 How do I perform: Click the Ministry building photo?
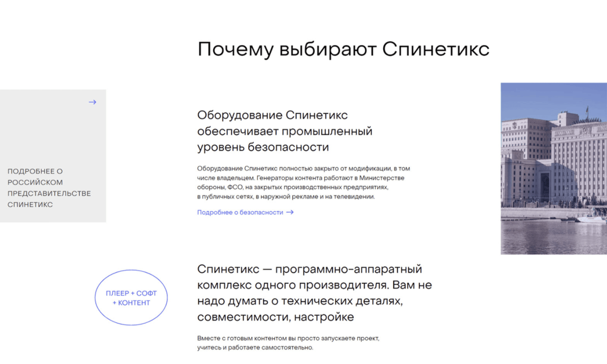(x=553, y=168)
